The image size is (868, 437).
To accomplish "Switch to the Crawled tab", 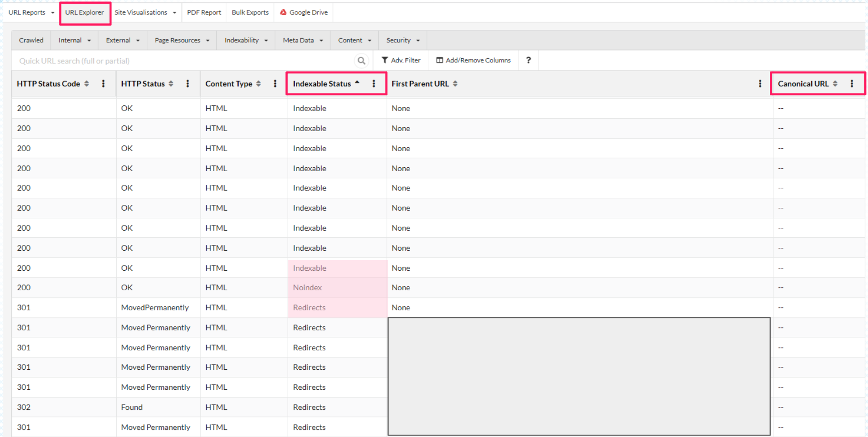I will 30,40.
